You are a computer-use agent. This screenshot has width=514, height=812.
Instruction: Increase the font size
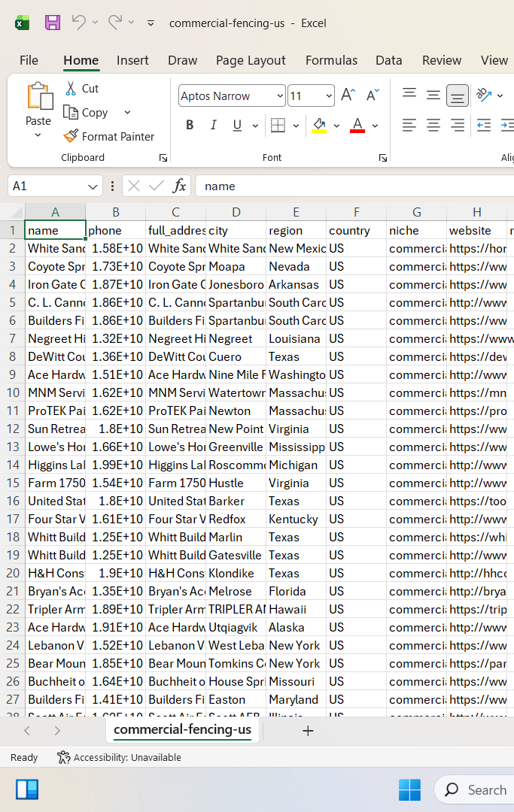coord(348,95)
